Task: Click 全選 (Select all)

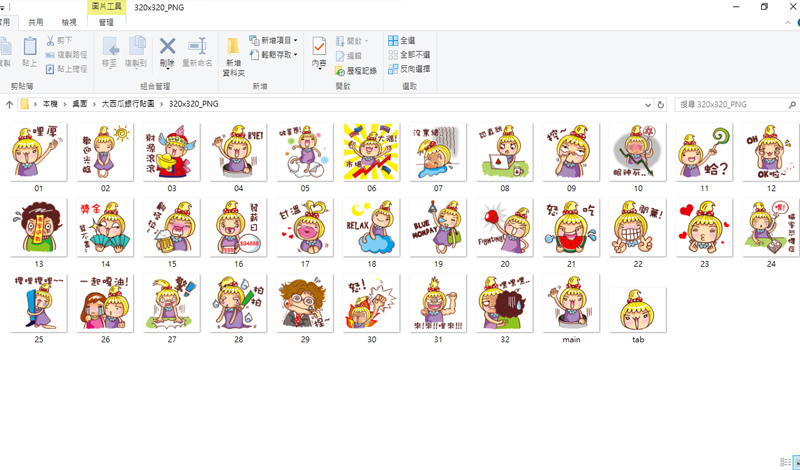Action: click(x=402, y=40)
